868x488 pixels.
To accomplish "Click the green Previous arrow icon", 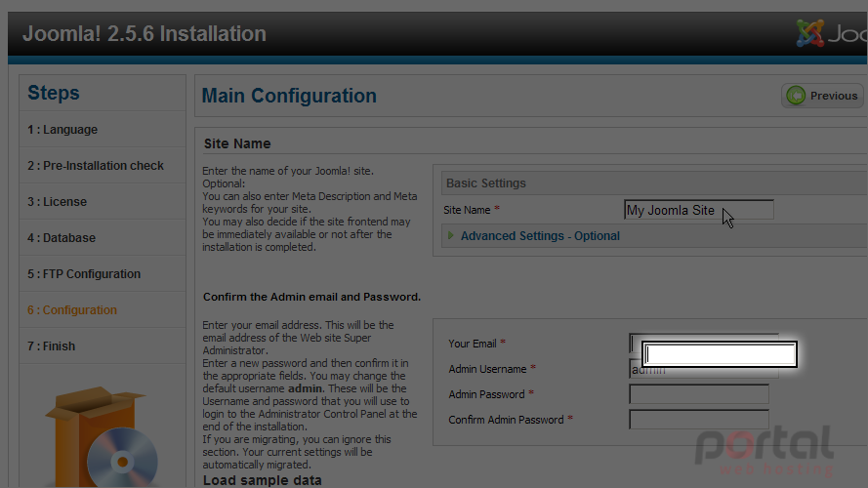I will (796, 96).
